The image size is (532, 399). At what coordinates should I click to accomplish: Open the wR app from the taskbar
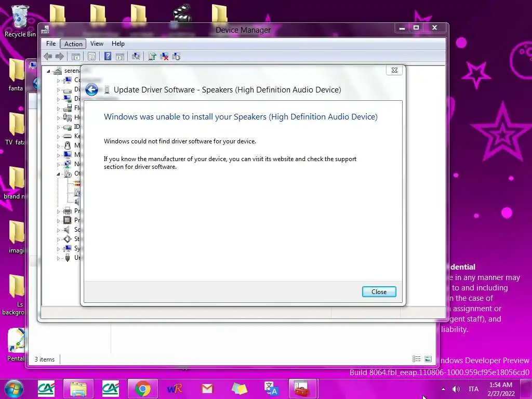coord(175,389)
